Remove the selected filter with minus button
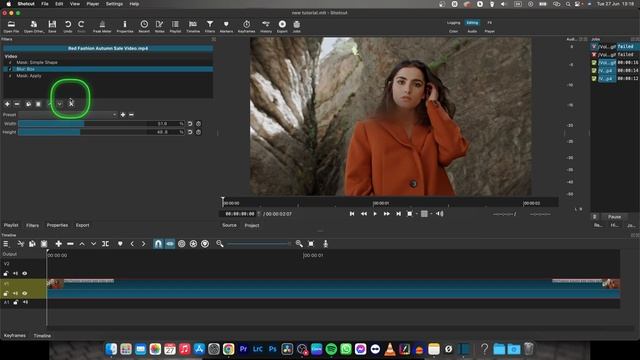Viewport: 640px width, 360px height. 17,104
